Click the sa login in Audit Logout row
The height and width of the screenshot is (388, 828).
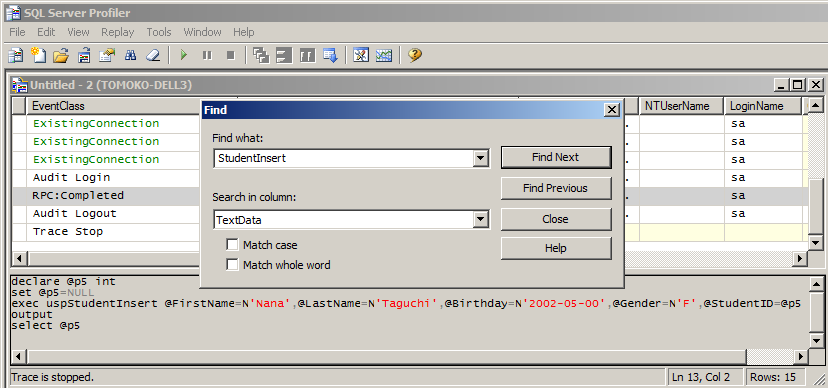[738, 213]
